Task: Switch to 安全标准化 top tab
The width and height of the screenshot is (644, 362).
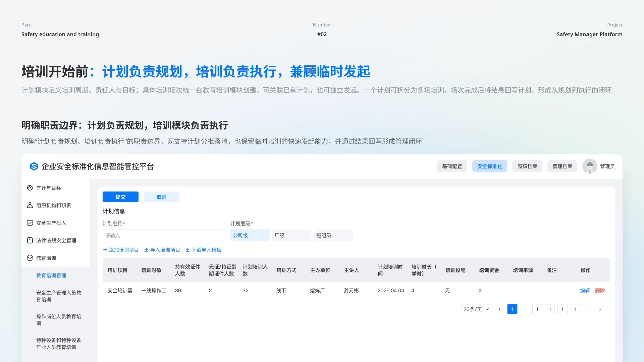Action: click(x=490, y=166)
